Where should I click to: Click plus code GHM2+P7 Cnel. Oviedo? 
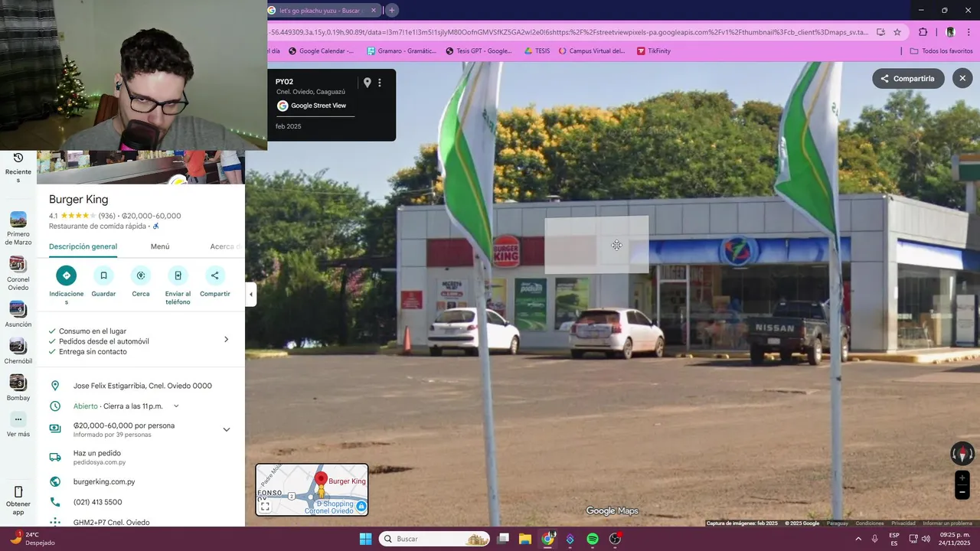tap(112, 522)
